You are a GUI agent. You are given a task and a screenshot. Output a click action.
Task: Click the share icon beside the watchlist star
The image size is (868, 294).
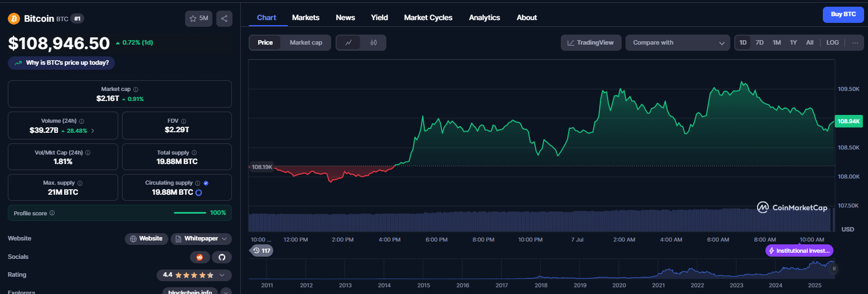pos(224,18)
